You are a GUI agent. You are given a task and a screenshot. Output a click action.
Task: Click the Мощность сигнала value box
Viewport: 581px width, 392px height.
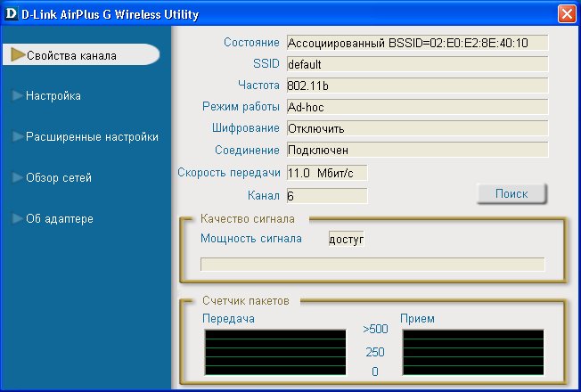(347, 239)
